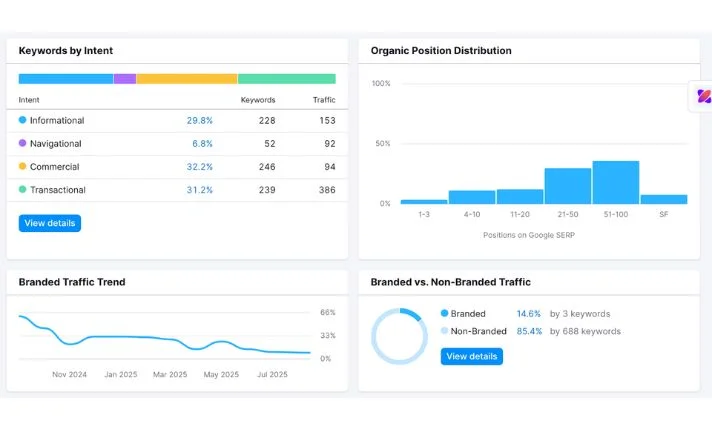Click the yellow Commercial intent dot
The image size is (712, 430).
click(23, 166)
